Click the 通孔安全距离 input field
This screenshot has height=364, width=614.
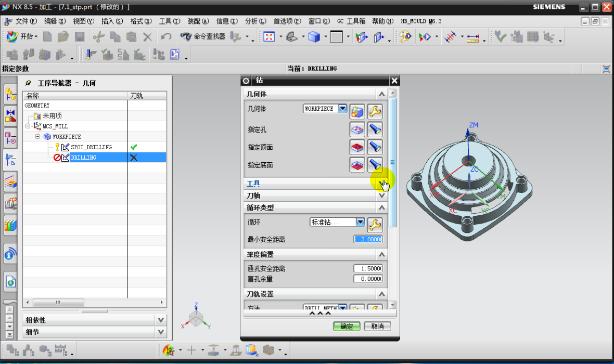pos(368,268)
